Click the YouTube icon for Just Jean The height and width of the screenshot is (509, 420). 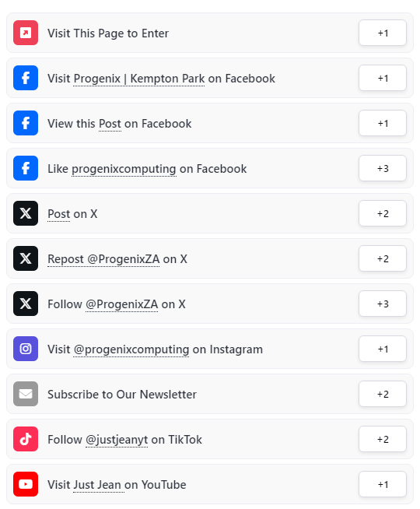pyautogui.click(x=26, y=484)
